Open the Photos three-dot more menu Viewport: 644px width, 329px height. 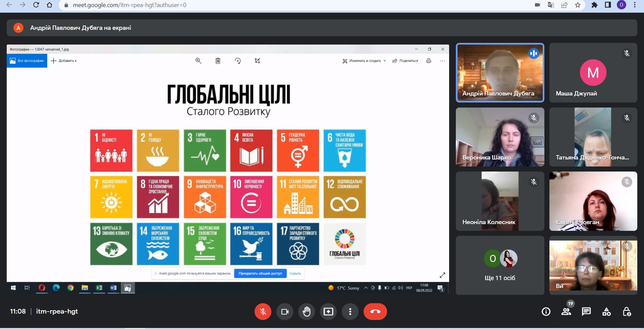[442, 61]
